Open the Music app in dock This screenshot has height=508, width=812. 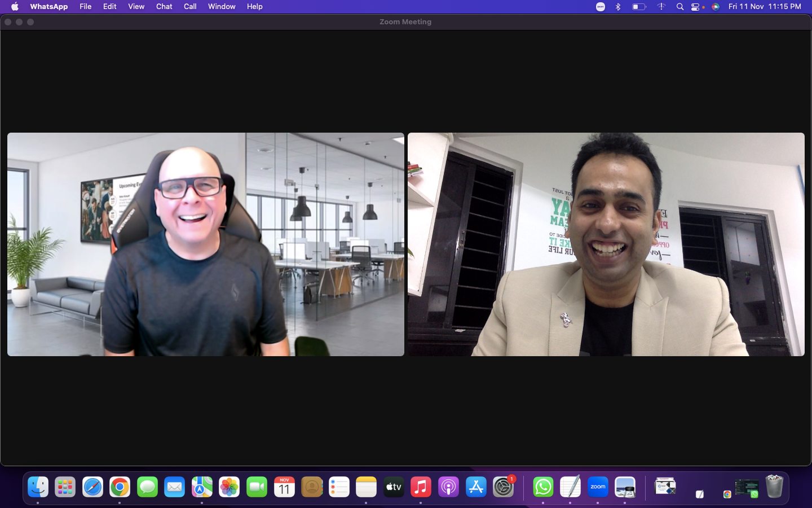[x=421, y=487]
